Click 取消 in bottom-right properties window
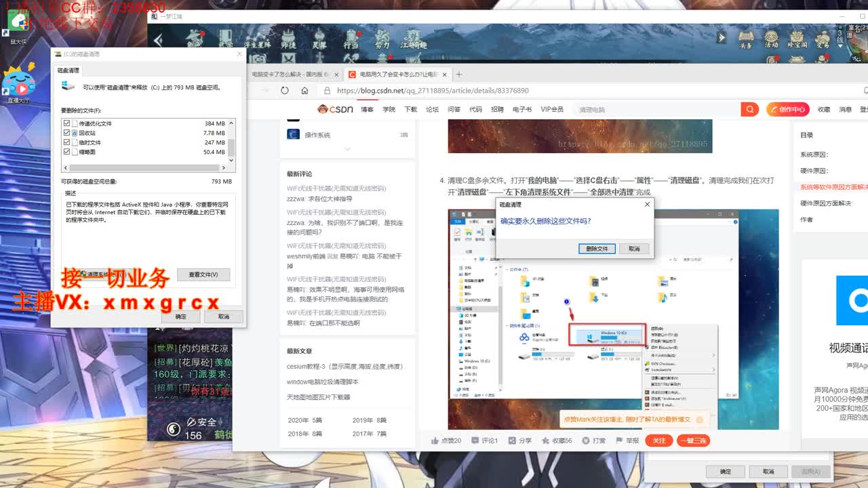The width and height of the screenshot is (868, 488). coord(768,471)
